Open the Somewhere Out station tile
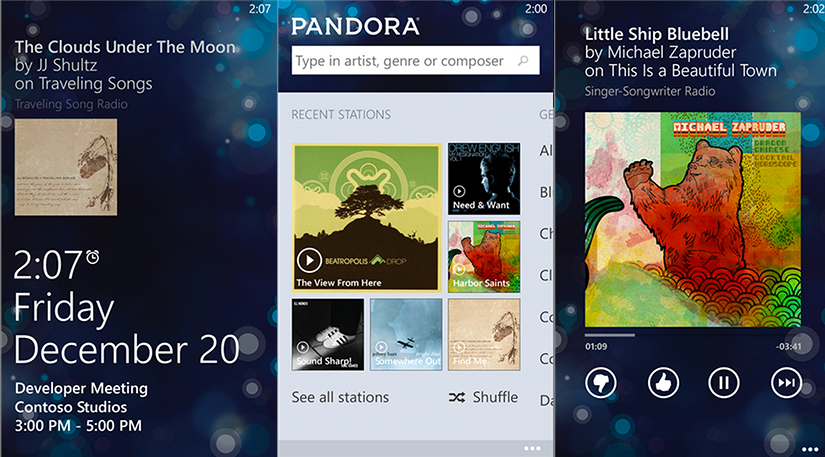The height and width of the screenshot is (457, 825). point(406,334)
